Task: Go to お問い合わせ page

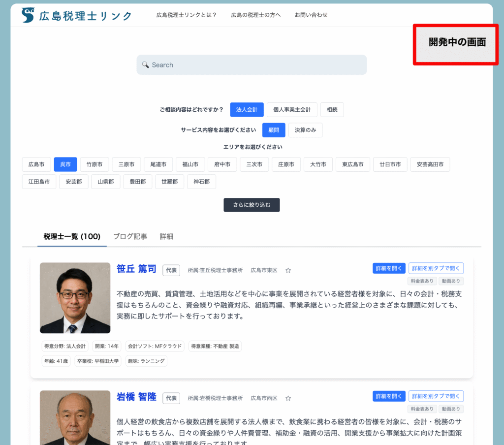Action: click(311, 15)
